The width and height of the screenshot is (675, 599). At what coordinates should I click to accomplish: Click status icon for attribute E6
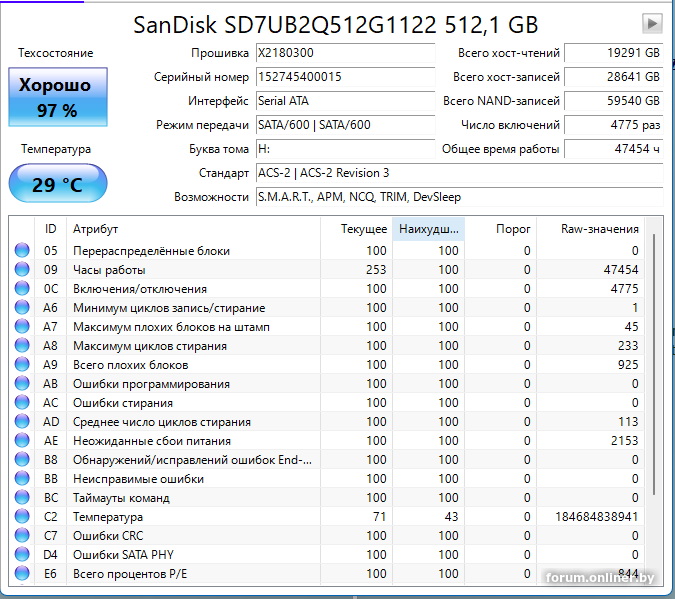22,573
